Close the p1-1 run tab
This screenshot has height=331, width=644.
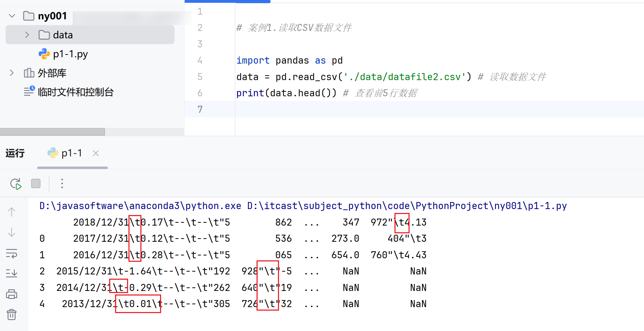96,153
